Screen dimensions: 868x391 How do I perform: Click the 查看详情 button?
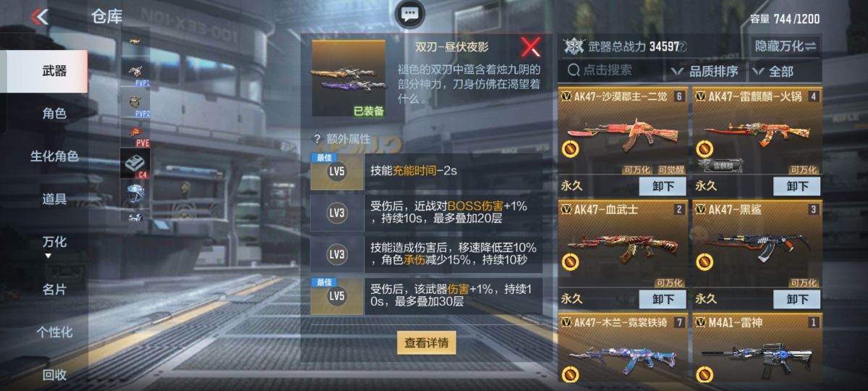pyautogui.click(x=427, y=343)
